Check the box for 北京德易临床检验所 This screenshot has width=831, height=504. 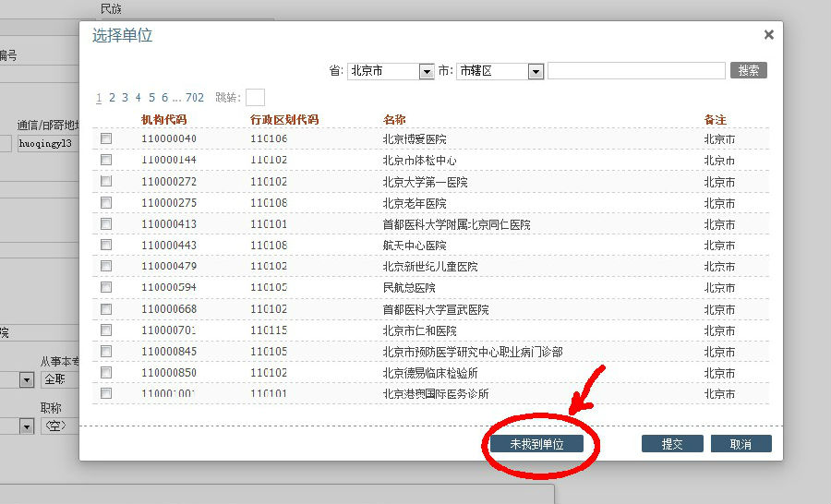pyautogui.click(x=106, y=373)
